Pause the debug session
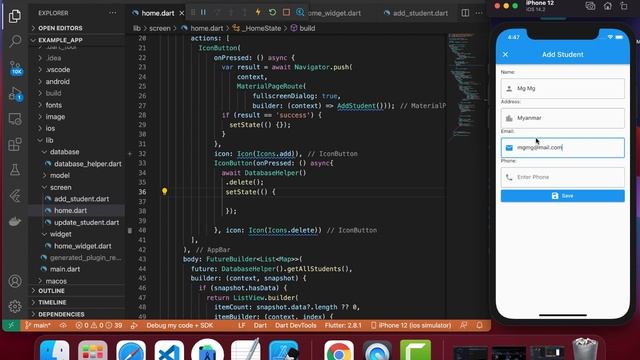Image resolution: width=640 pixels, height=360 pixels. pyautogui.click(x=203, y=13)
